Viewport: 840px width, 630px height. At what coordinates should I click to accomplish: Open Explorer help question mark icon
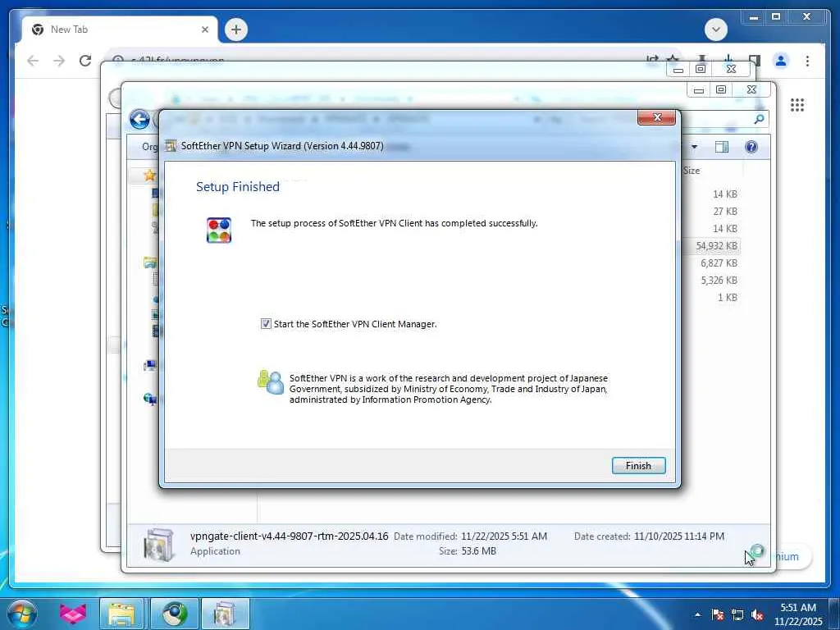coord(751,147)
